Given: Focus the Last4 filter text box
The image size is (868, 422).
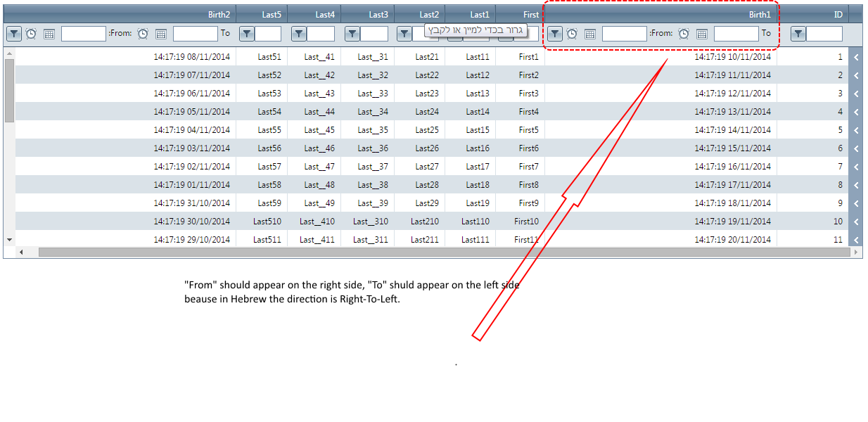Looking at the screenshot, I should click(x=321, y=33).
